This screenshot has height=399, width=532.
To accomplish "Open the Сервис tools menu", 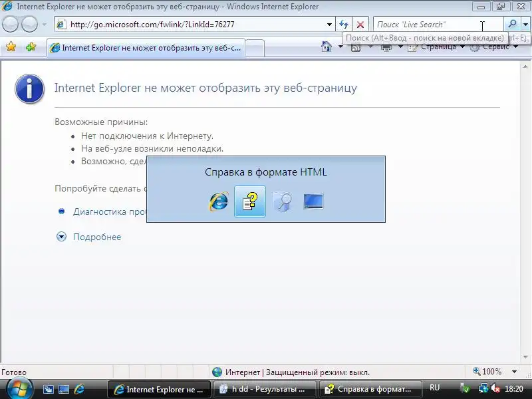I will click(493, 47).
